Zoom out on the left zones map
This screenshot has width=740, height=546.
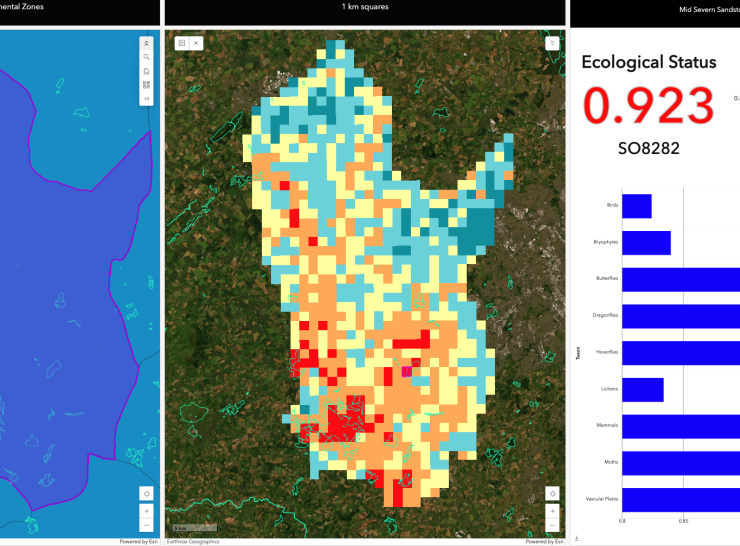click(x=147, y=525)
